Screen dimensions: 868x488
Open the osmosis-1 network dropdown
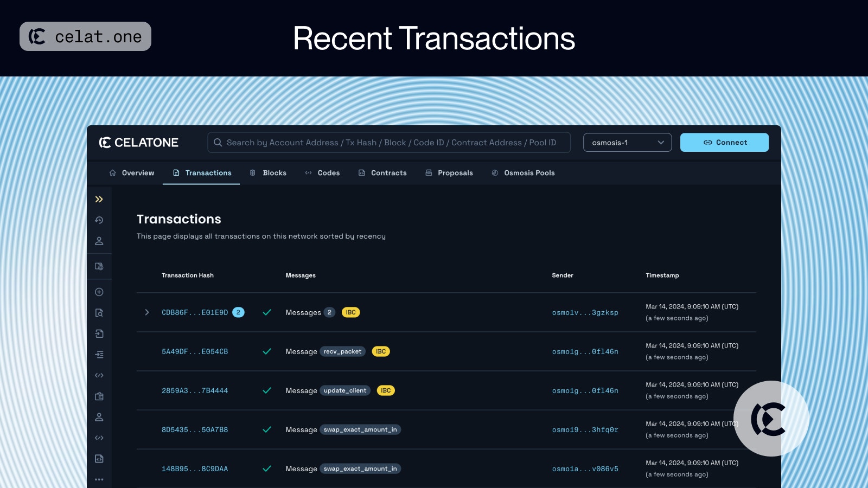click(628, 143)
